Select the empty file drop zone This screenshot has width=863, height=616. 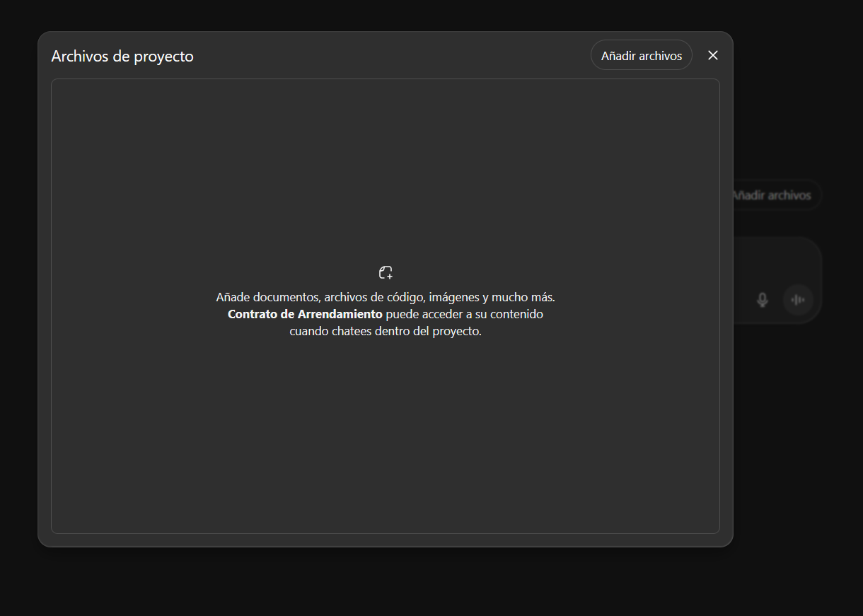386,304
